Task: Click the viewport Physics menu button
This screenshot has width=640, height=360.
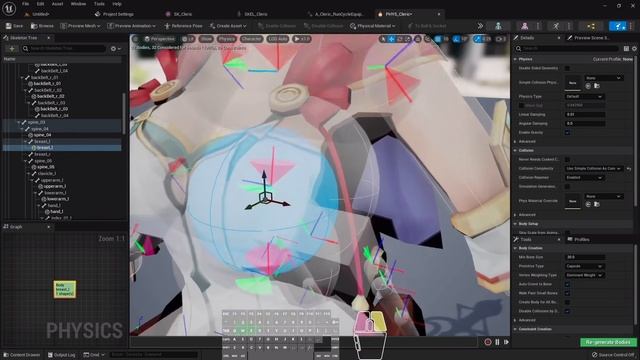Action: coord(227,39)
